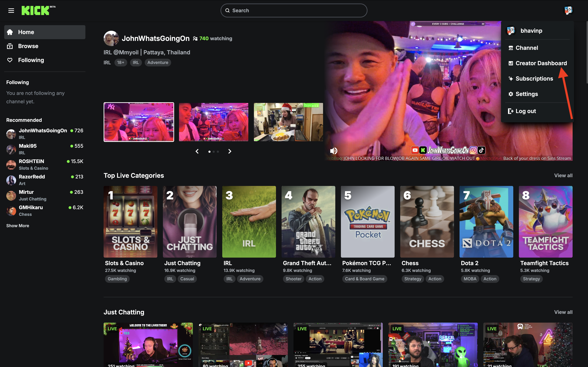Open the Creator Dashboard menu entry
The width and height of the screenshot is (588, 367).
point(541,63)
